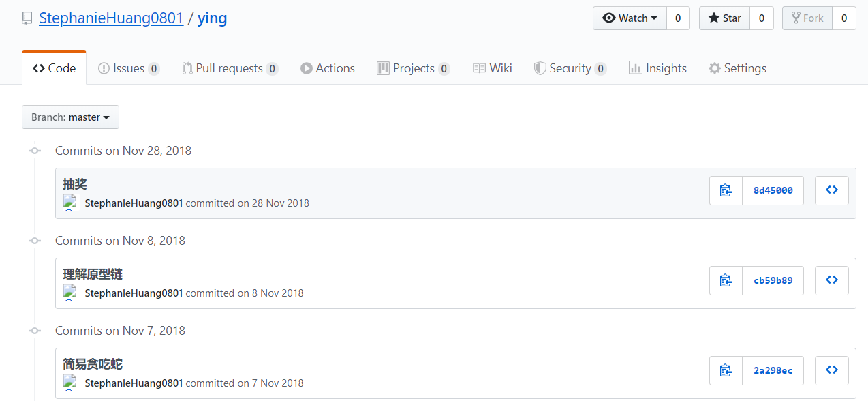
Task: Click the repository book icon beside owner name
Action: (27, 18)
